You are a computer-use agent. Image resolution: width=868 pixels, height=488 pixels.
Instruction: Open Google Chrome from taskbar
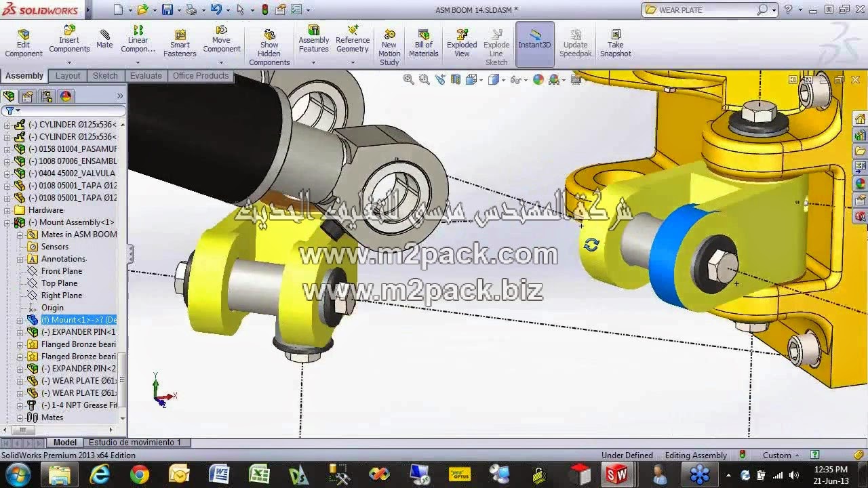click(140, 475)
